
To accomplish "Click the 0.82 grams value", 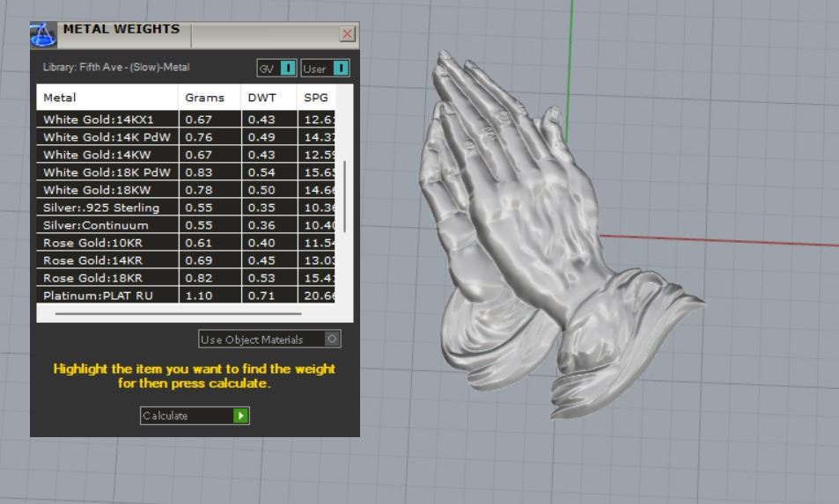I will pyautogui.click(x=199, y=278).
